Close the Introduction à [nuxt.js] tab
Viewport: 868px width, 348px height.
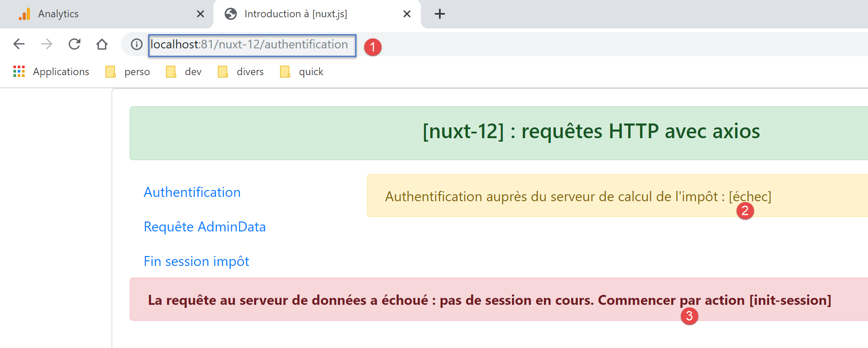[407, 14]
